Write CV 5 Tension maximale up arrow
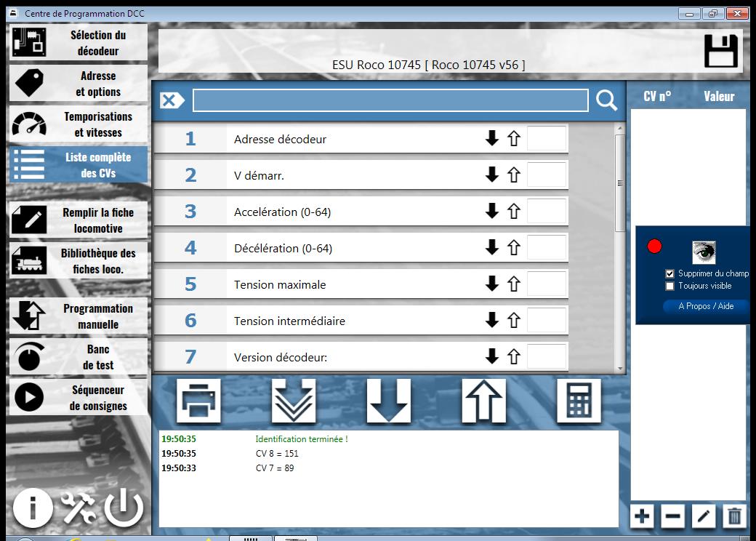 tap(514, 284)
